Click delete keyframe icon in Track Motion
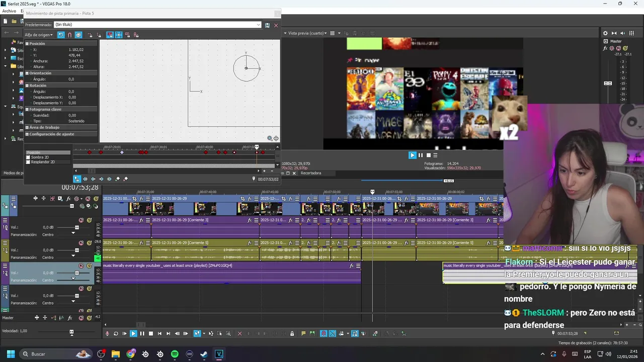This screenshot has width=644, height=362. [x=126, y=178]
